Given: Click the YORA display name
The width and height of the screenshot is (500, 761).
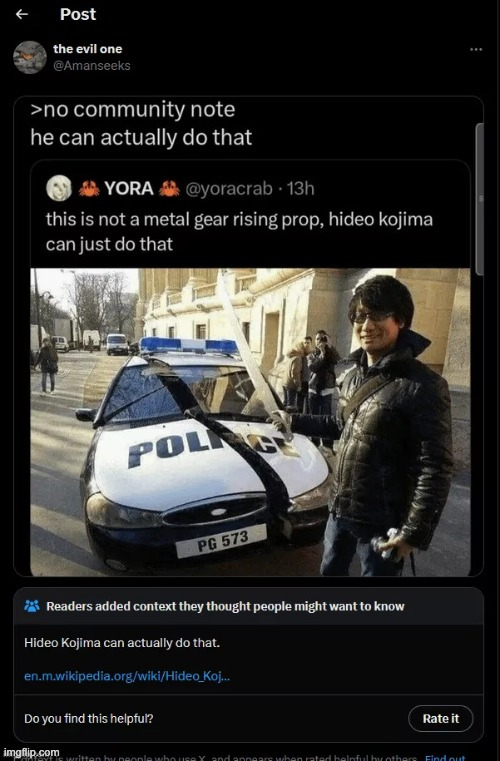Looking at the screenshot, I should pos(129,188).
